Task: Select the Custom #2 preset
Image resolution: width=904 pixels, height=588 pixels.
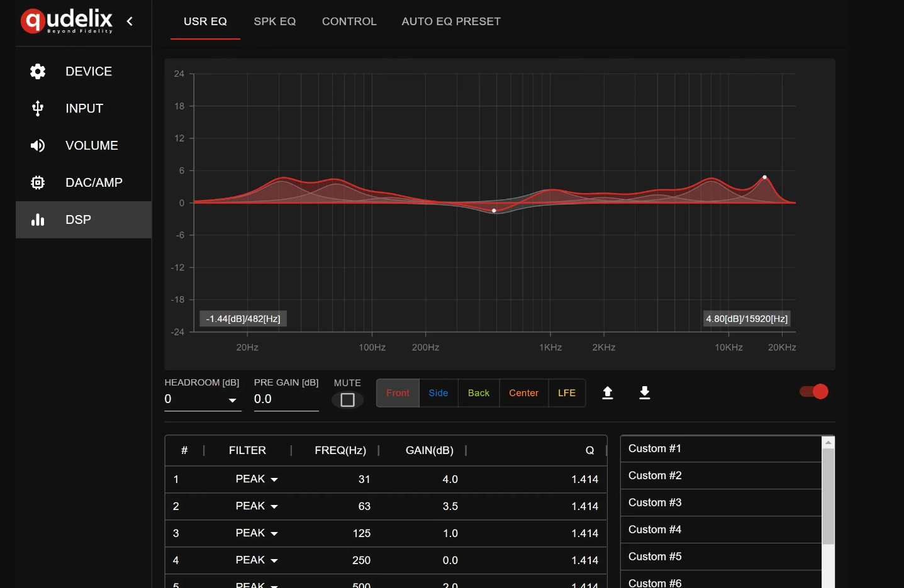Action: pyautogui.click(x=721, y=475)
